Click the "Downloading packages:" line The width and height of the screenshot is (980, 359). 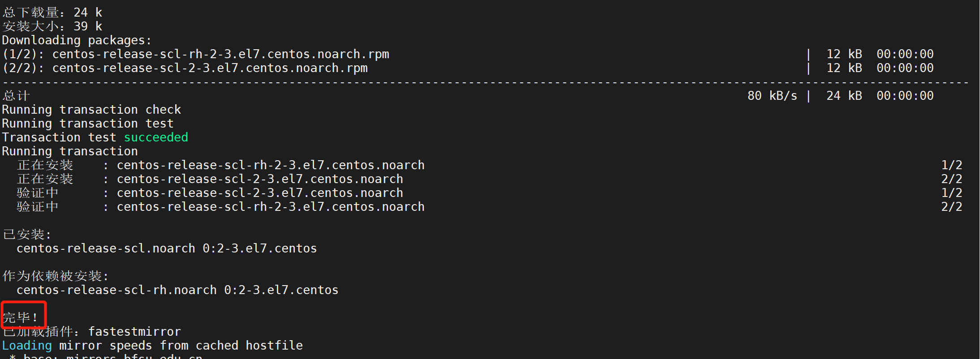[77, 40]
